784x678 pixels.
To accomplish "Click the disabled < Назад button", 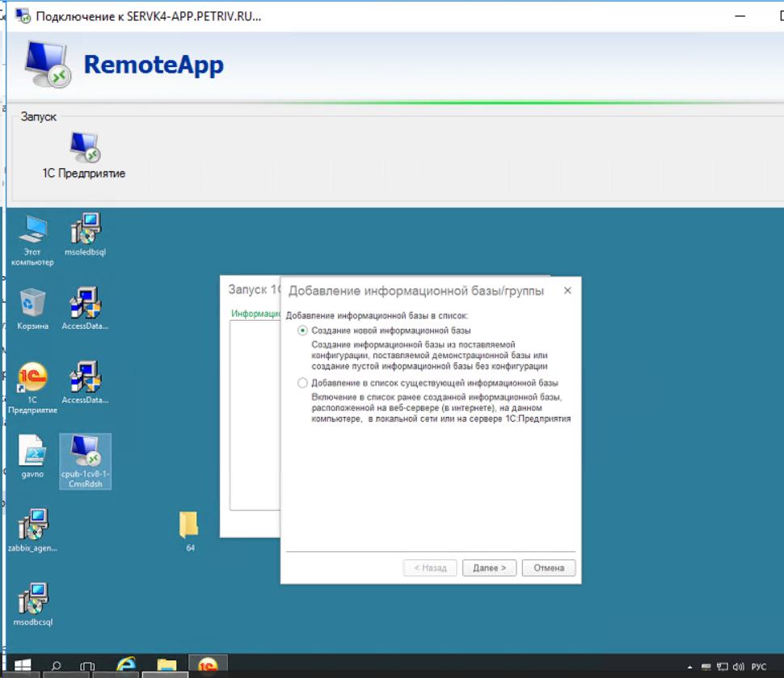I will pos(430,568).
